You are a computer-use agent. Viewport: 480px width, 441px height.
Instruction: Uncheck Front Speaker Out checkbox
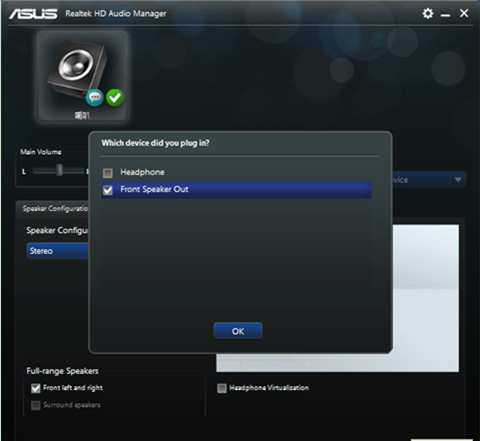click(x=108, y=190)
